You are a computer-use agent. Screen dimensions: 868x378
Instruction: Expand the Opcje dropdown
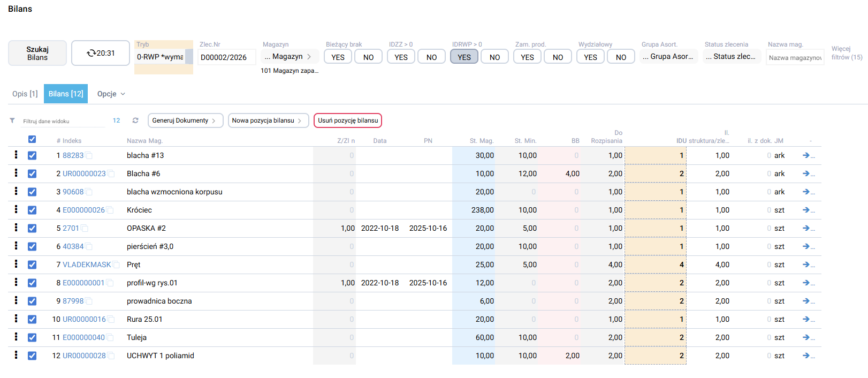point(111,94)
